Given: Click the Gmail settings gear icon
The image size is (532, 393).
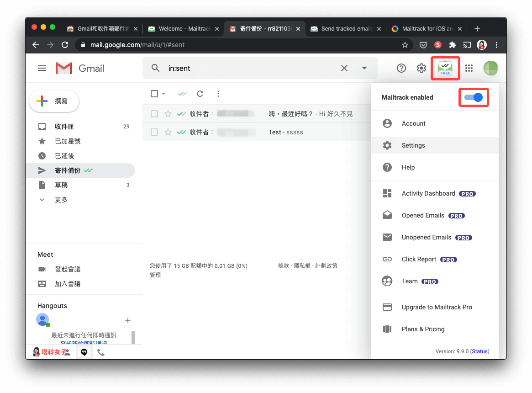Looking at the screenshot, I should (x=421, y=68).
